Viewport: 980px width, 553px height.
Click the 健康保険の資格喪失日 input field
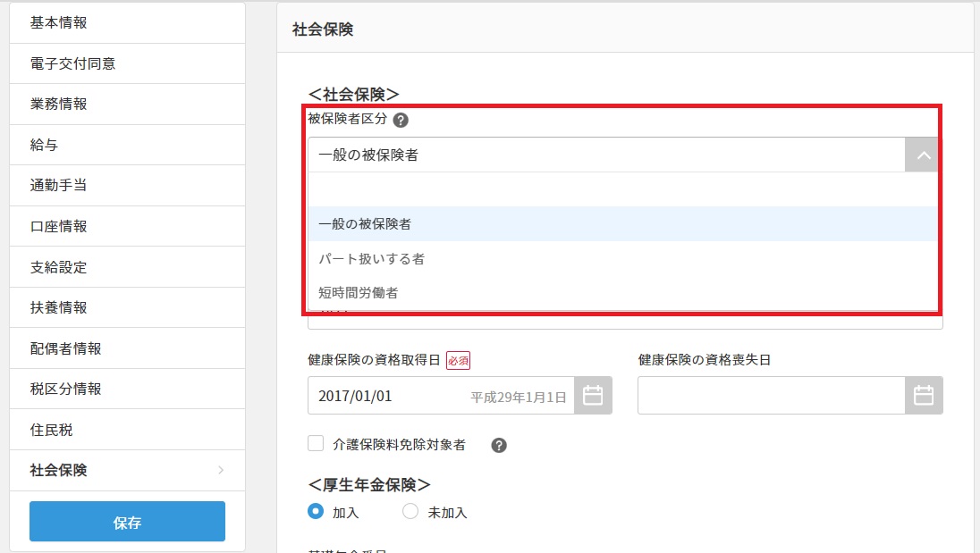[x=769, y=395]
